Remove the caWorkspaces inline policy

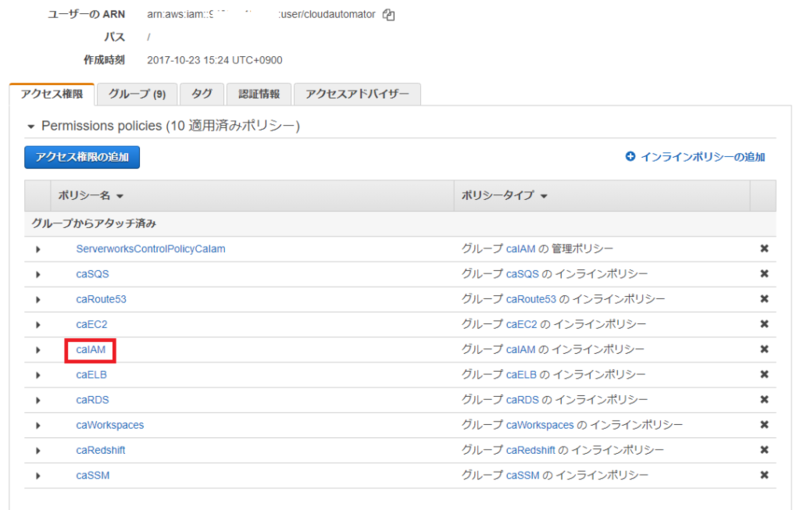coord(764,425)
